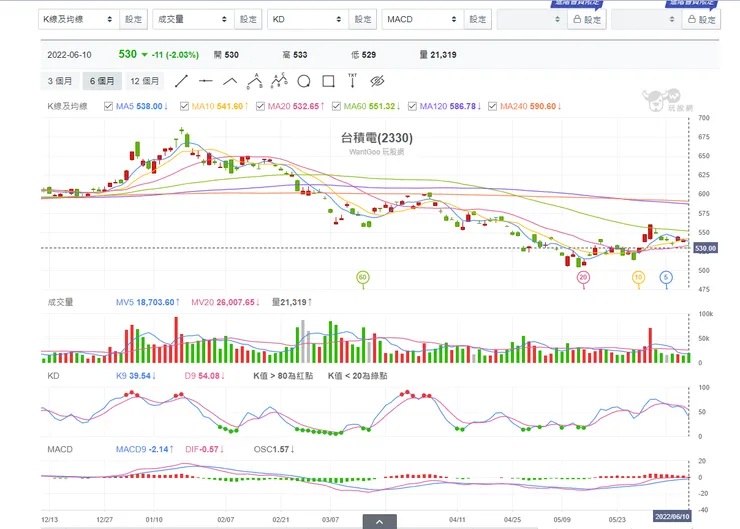This screenshot has height=529, width=740.
Task: Uncheck the MA5 moving average checkbox
Action: click(x=108, y=106)
